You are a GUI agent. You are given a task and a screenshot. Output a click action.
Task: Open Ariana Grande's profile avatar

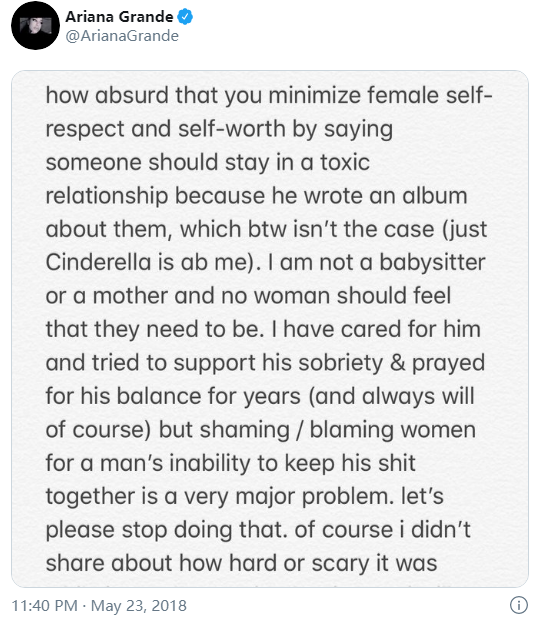[x=35, y=25]
